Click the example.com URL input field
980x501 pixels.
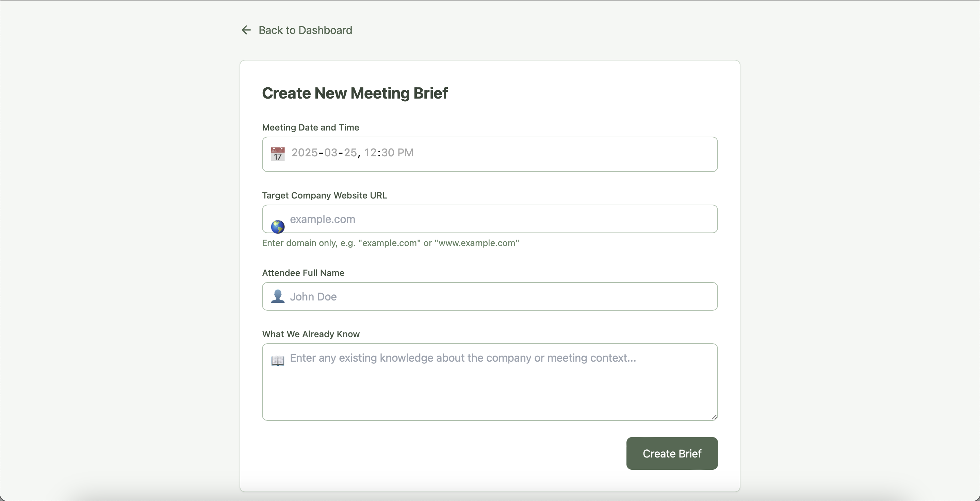[494, 219]
